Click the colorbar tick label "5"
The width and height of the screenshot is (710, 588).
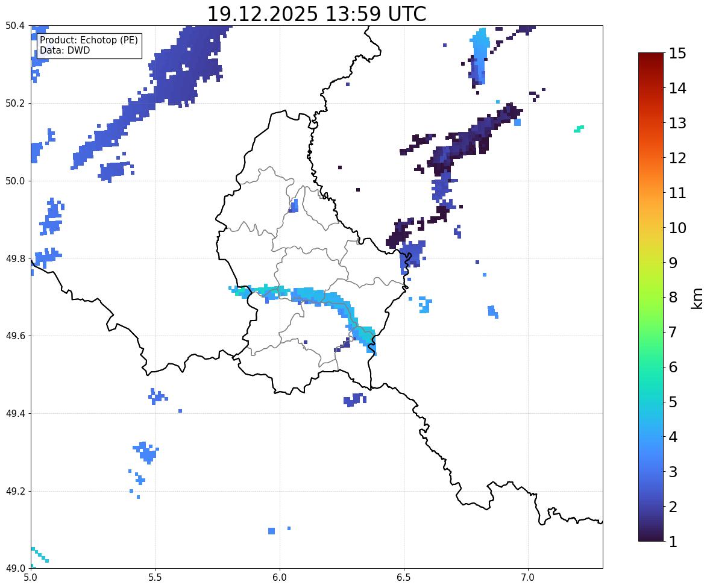[673, 402]
